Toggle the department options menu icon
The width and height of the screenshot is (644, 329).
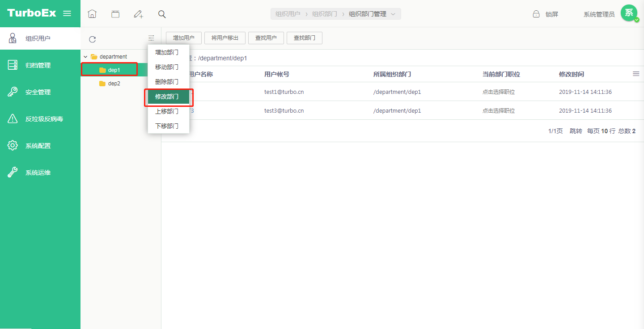pyautogui.click(x=151, y=38)
